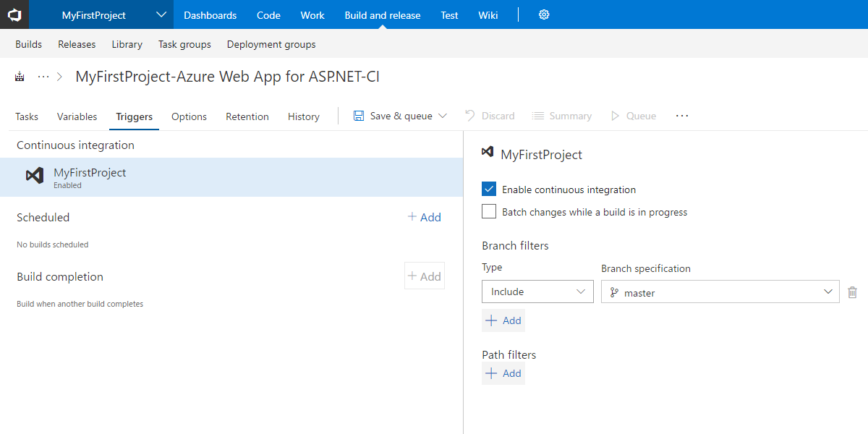The width and height of the screenshot is (868, 434).
Task: Click the Scheduled section heading
Action: 43,217
